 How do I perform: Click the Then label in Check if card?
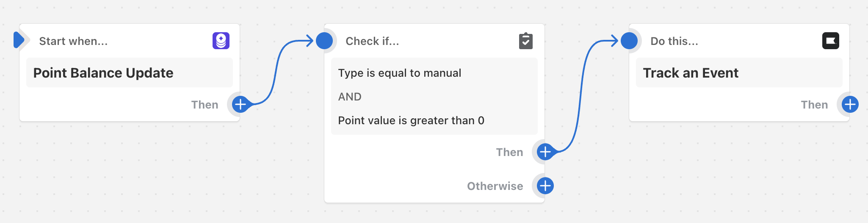(x=509, y=152)
